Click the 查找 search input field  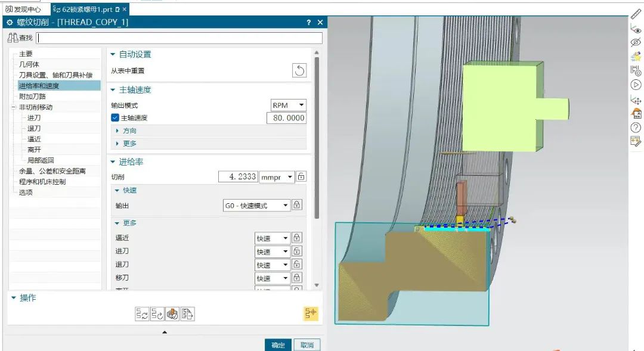179,38
